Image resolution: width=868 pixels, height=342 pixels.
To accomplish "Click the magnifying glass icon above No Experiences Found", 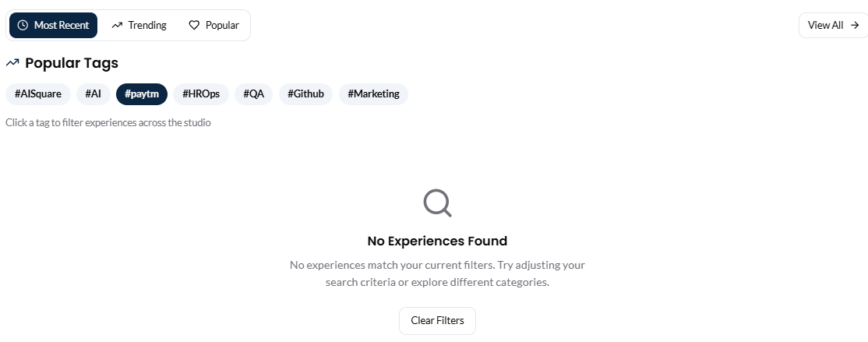I will [437, 203].
